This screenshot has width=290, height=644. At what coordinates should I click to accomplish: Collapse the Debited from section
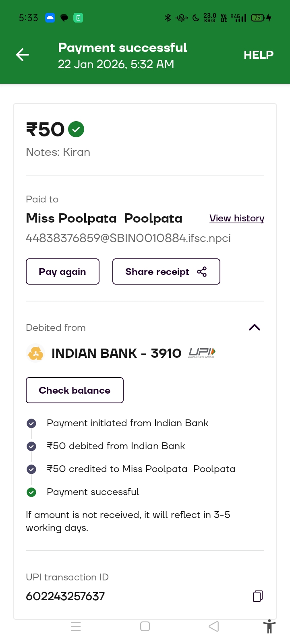[255, 327]
